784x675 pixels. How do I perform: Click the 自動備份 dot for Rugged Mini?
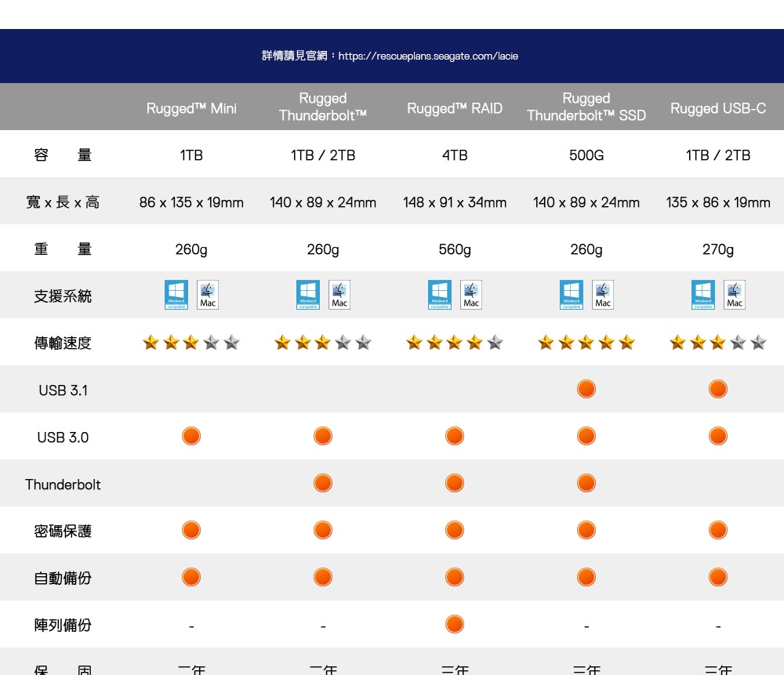pyautogui.click(x=191, y=577)
